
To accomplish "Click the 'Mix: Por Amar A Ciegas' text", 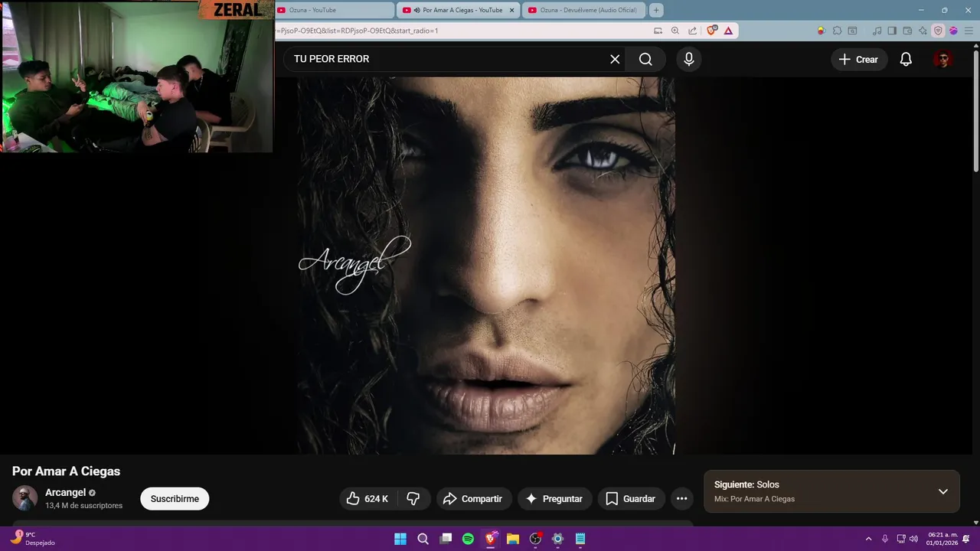I will pos(754,499).
